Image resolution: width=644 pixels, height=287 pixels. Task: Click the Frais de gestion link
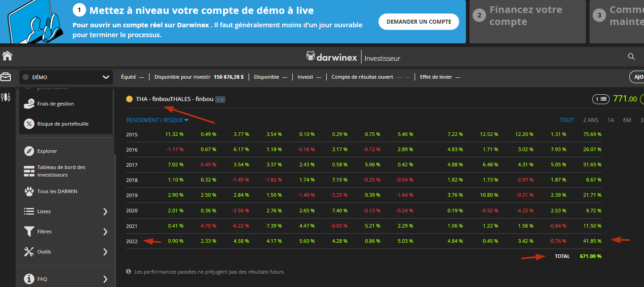[56, 104]
